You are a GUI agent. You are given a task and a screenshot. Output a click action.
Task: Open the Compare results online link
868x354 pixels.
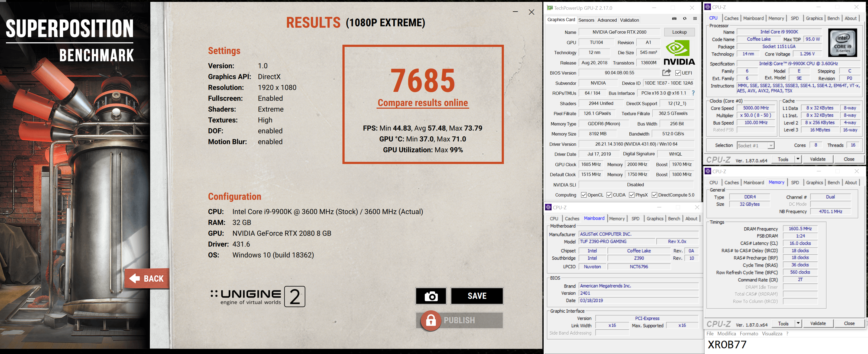pos(423,103)
